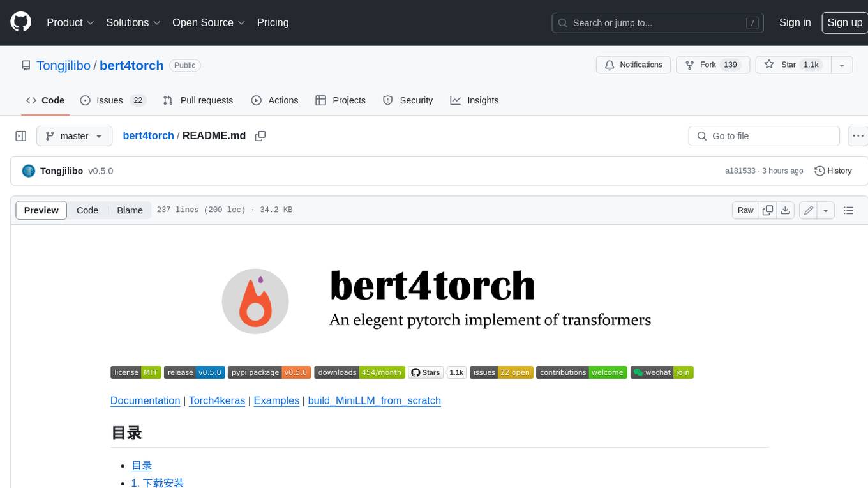This screenshot has height=488, width=868.
Task: Click the bert4torch breadcrumb link
Action: (148, 135)
